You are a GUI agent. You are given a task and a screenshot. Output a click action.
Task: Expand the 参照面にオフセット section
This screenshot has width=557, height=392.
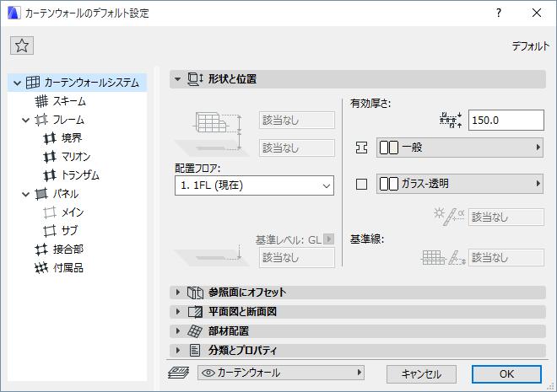pos(178,293)
